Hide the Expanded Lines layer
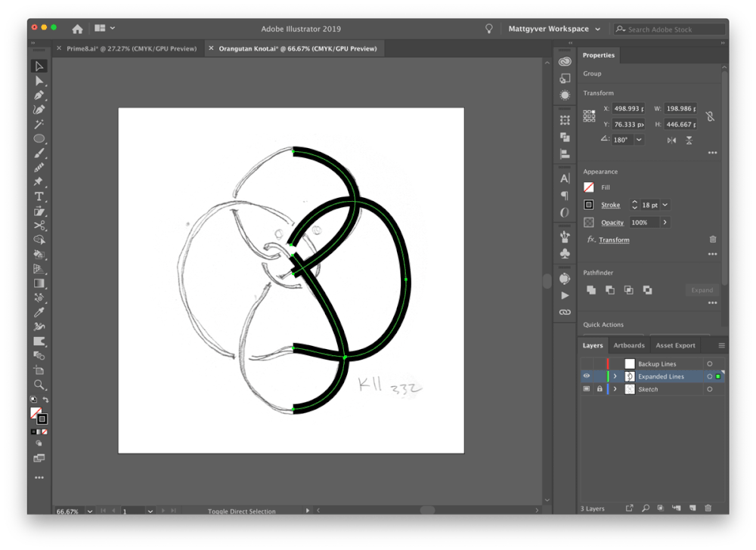The image size is (756, 550). click(x=587, y=376)
